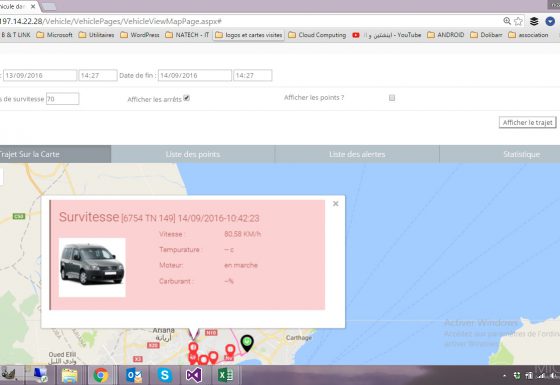Click the Afficher le trajet button

[528, 122]
